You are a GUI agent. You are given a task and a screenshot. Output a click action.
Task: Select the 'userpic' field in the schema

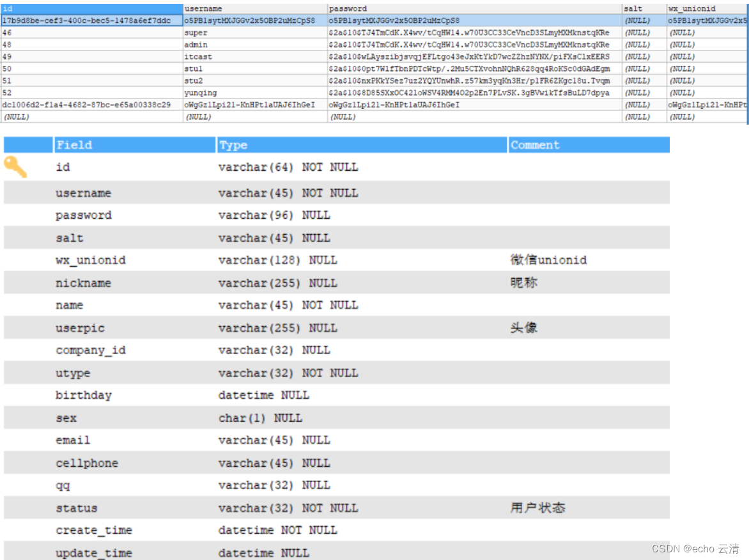tap(80, 328)
